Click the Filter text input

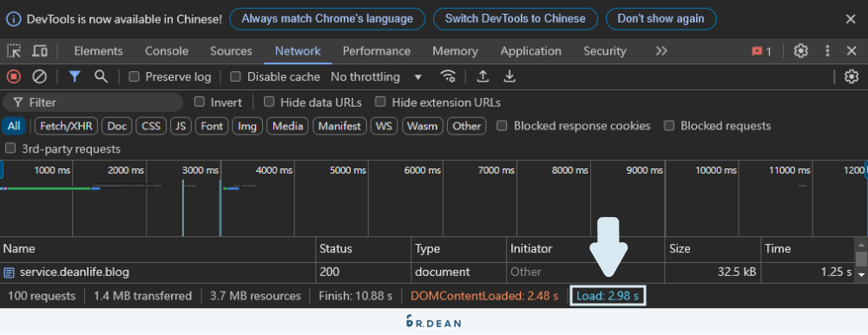coord(93,102)
